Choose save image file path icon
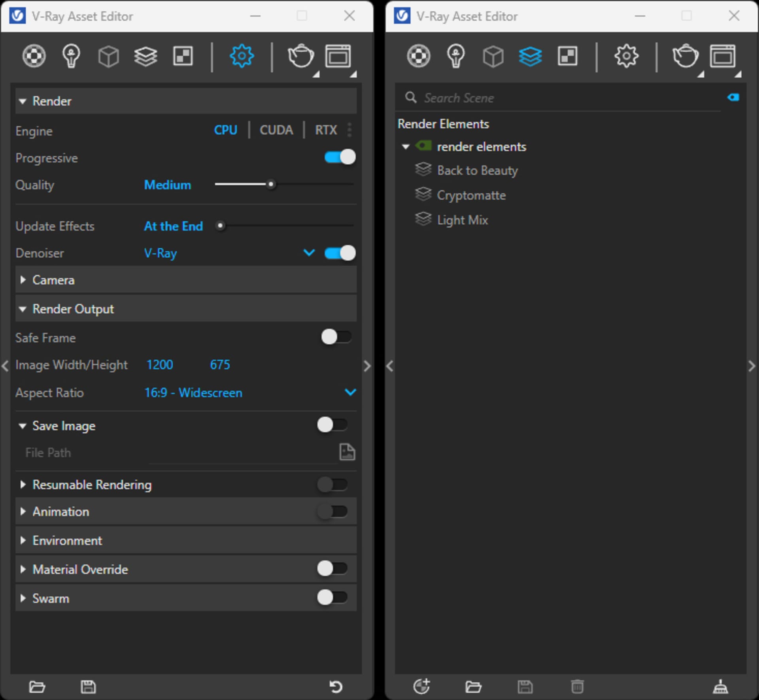This screenshot has height=700, width=759. click(347, 452)
